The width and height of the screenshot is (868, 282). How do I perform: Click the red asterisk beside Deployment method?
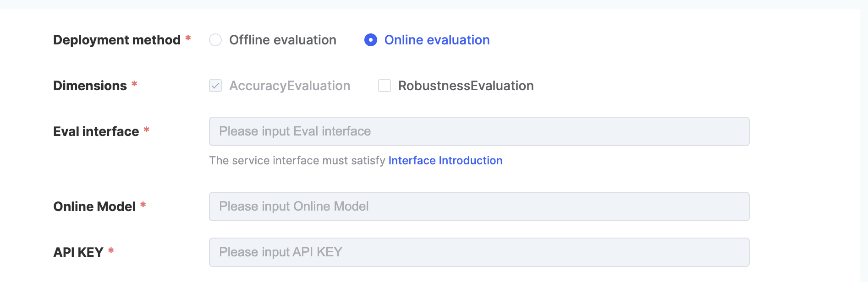(188, 39)
